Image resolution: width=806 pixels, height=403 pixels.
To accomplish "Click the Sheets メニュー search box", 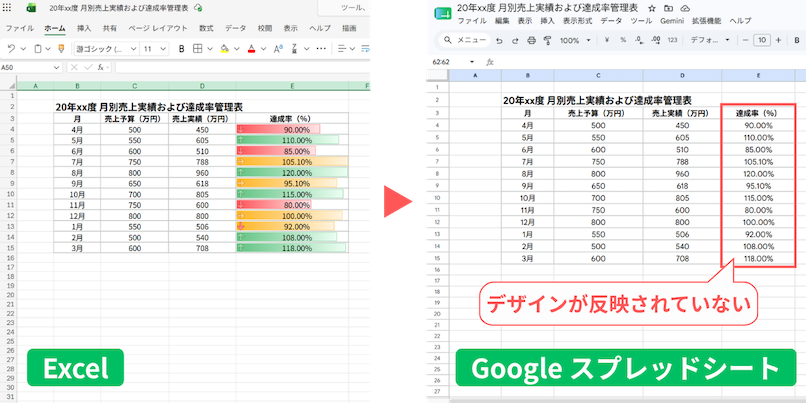I will coord(464,40).
